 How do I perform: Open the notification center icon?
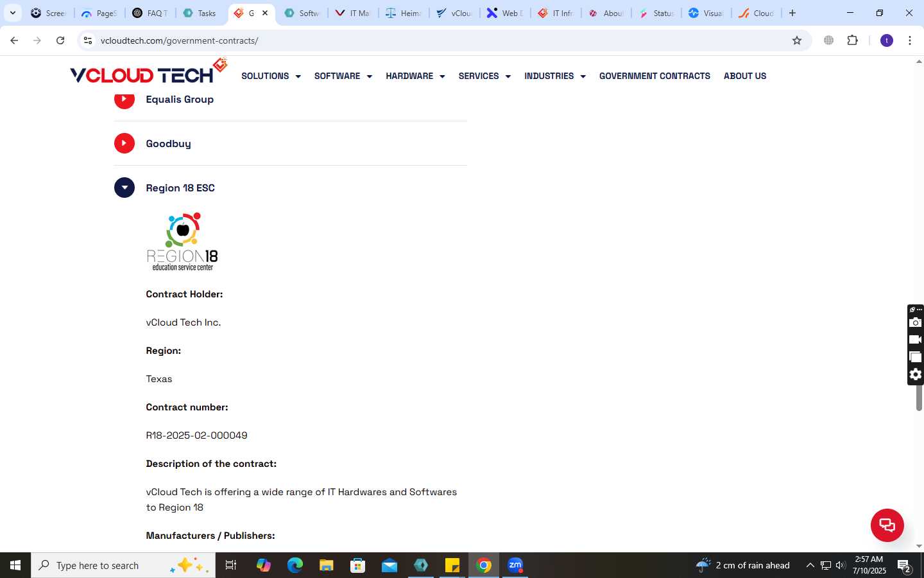[905, 566]
